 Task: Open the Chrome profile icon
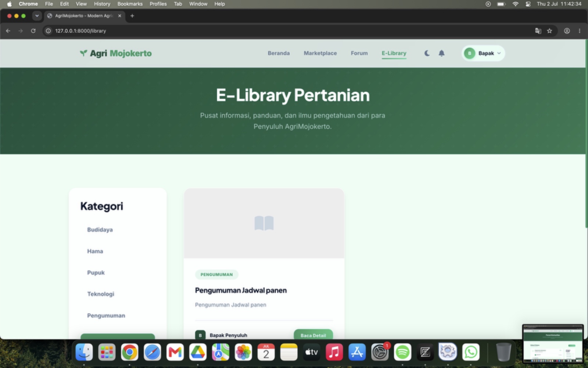[567, 31]
